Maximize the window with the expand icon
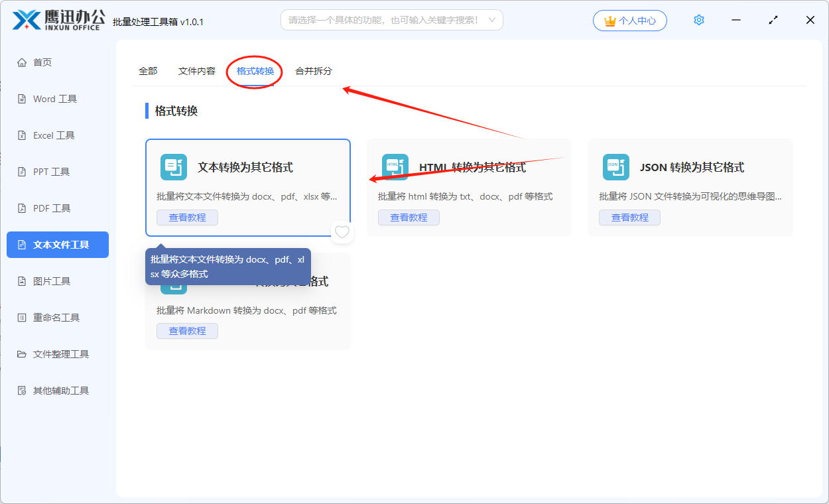 773,20
